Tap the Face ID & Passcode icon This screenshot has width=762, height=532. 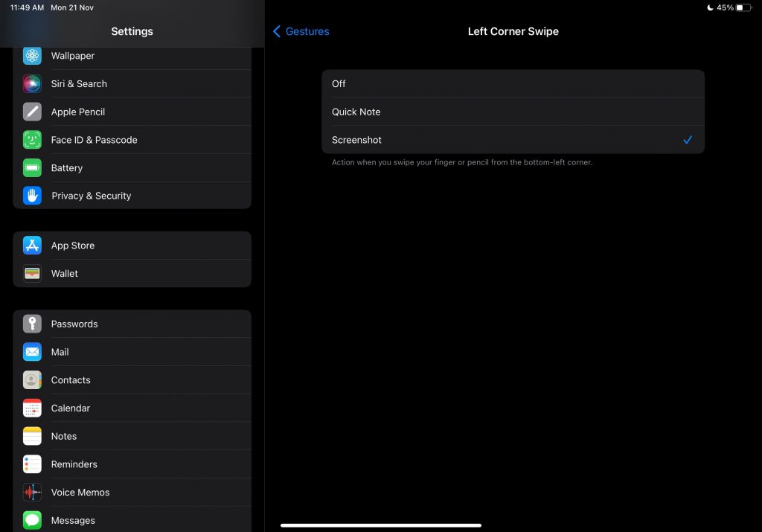32,140
